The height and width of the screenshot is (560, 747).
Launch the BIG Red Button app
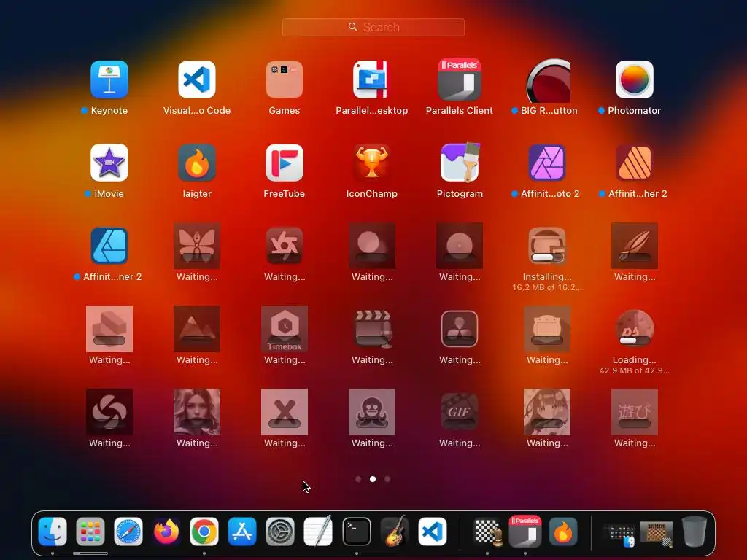click(549, 80)
